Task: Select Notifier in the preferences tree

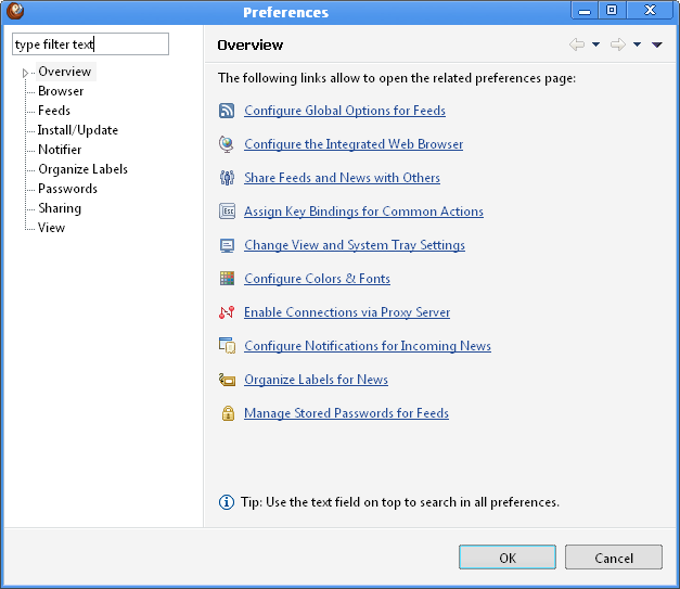Action: (x=60, y=150)
